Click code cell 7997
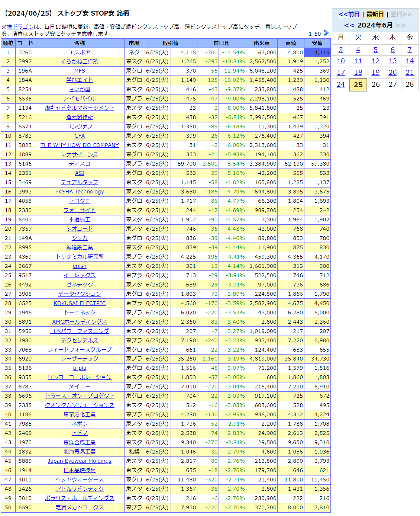 coord(25,61)
